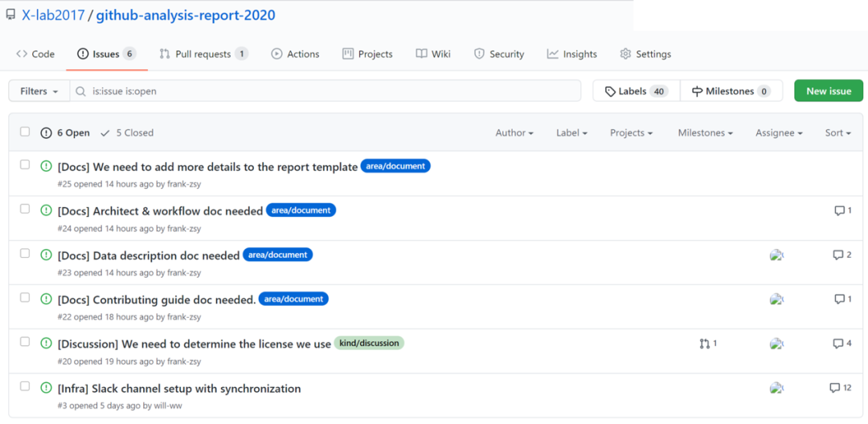Click area/document label on Data description issue
868x424 pixels.
pyautogui.click(x=278, y=255)
